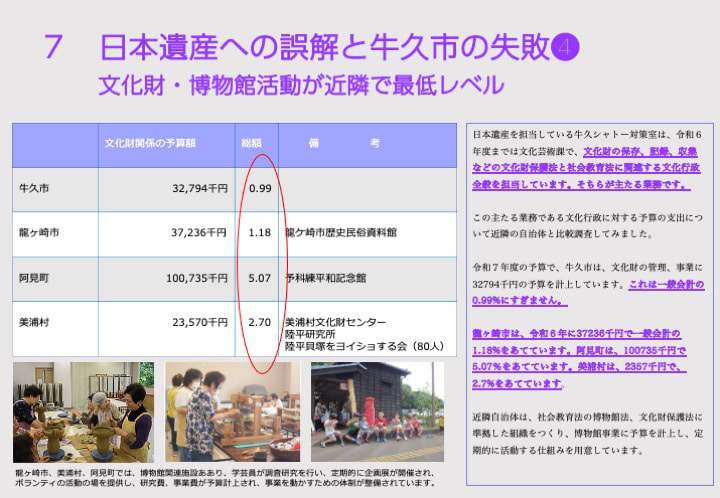Open the weaving loom workshop photo
Image resolution: width=720 pixels, height=498 pixels.
232,411
